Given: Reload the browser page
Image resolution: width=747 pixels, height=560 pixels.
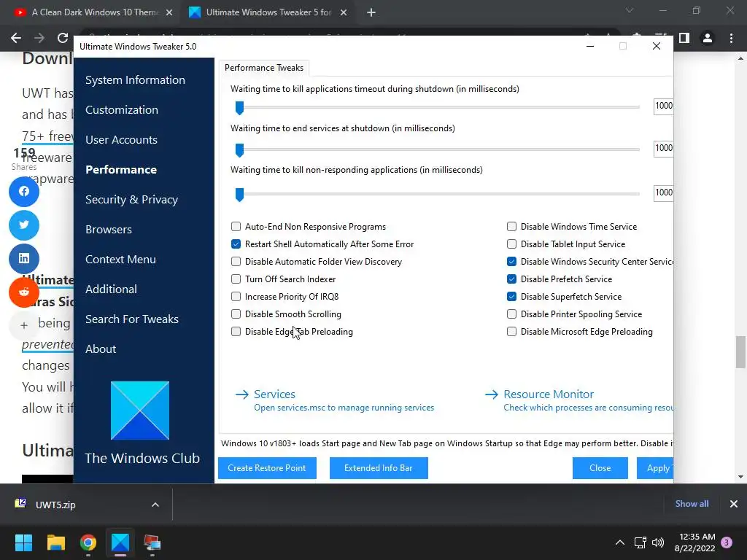Looking at the screenshot, I should (63, 38).
